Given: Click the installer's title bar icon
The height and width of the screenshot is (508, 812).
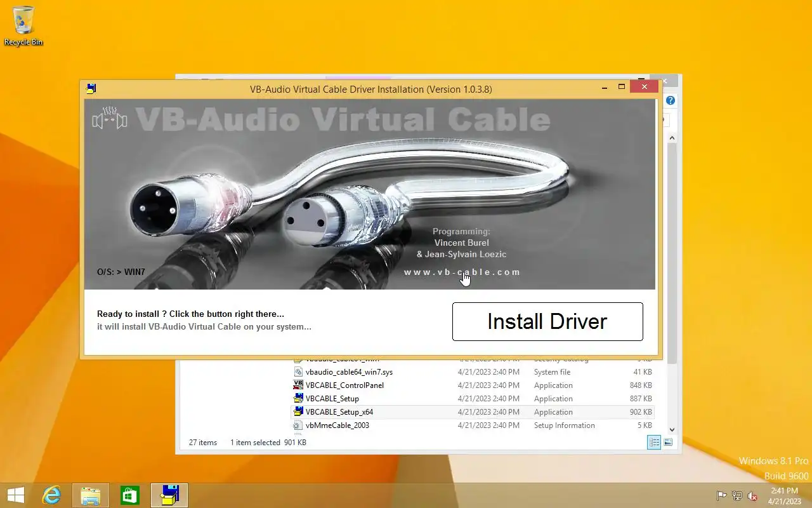Looking at the screenshot, I should coord(91,88).
